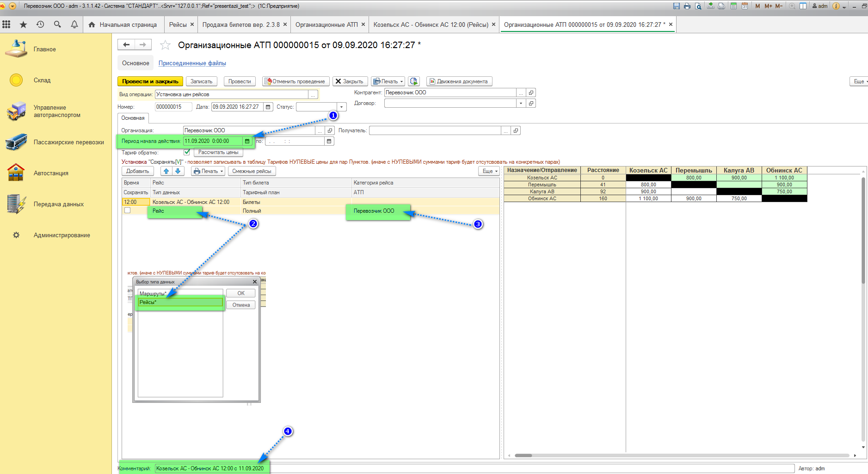Click the Провести и закрыть button

(150, 81)
